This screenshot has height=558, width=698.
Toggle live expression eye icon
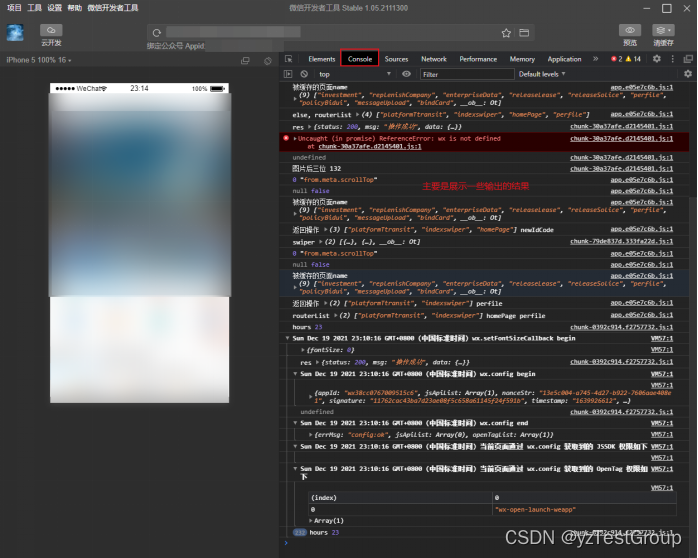(406, 74)
